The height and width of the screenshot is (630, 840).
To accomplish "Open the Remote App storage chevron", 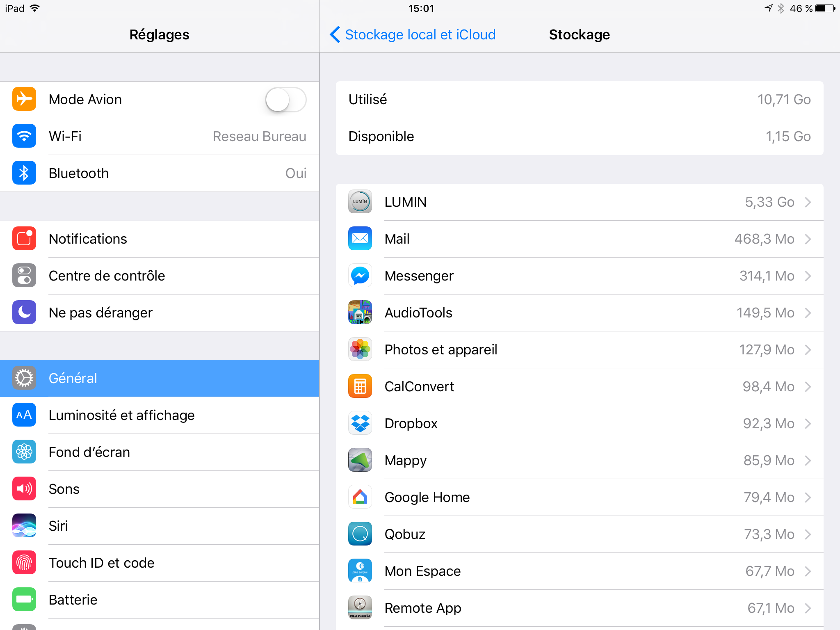I will 808,608.
